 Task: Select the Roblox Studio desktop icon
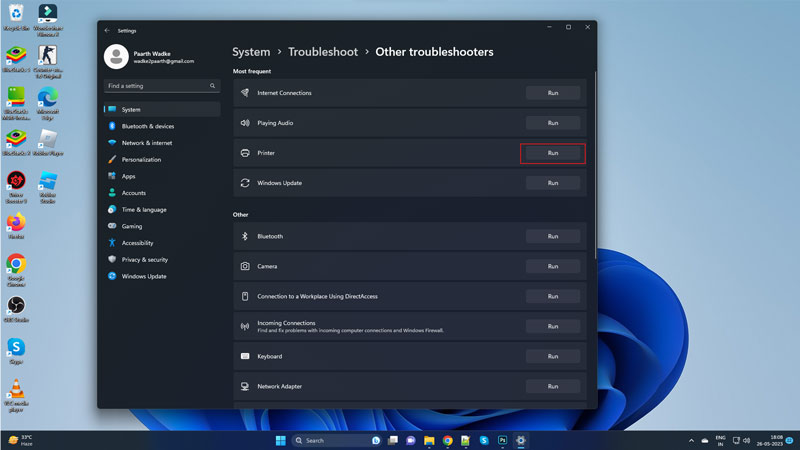click(x=48, y=187)
